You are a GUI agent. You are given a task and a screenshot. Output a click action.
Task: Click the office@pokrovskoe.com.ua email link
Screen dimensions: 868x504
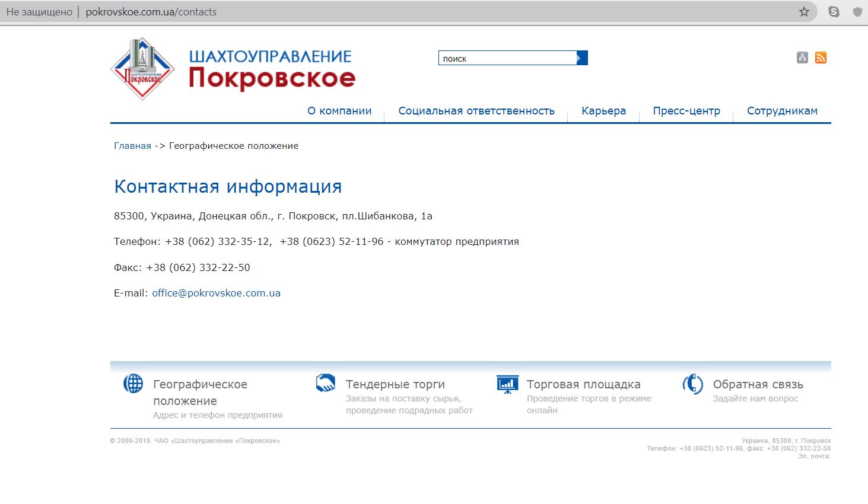point(217,293)
